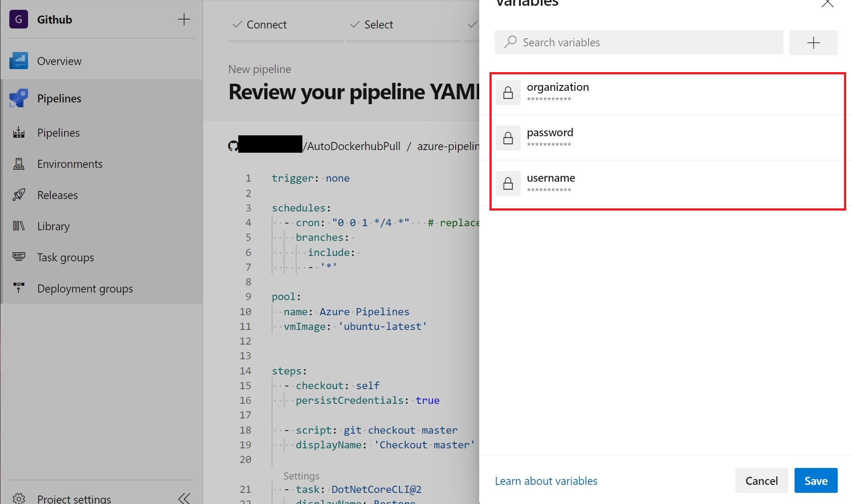852x504 pixels.
Task: Save the variables
Action: (x=815, y=480)
